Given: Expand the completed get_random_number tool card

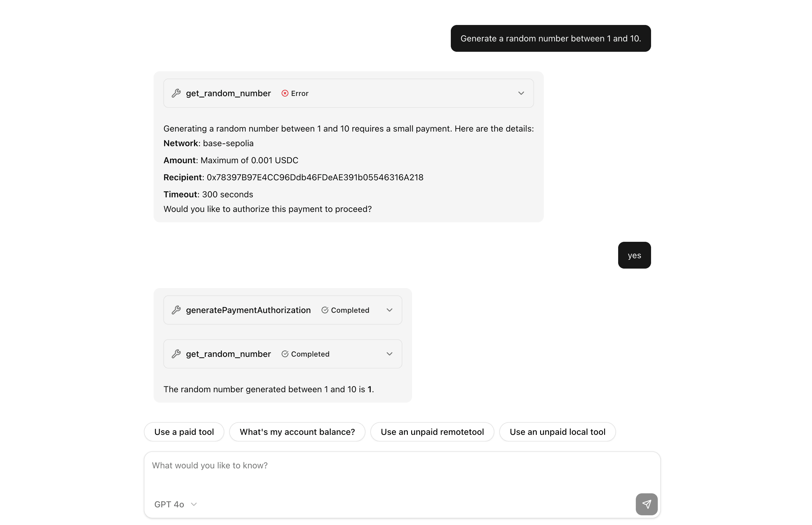Looking at the screenshot, I should [x=389, y=354].
